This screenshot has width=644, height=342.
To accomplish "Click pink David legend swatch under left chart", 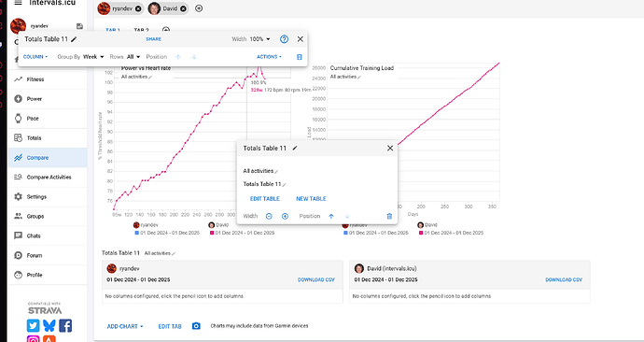I will tap(213, 233).
